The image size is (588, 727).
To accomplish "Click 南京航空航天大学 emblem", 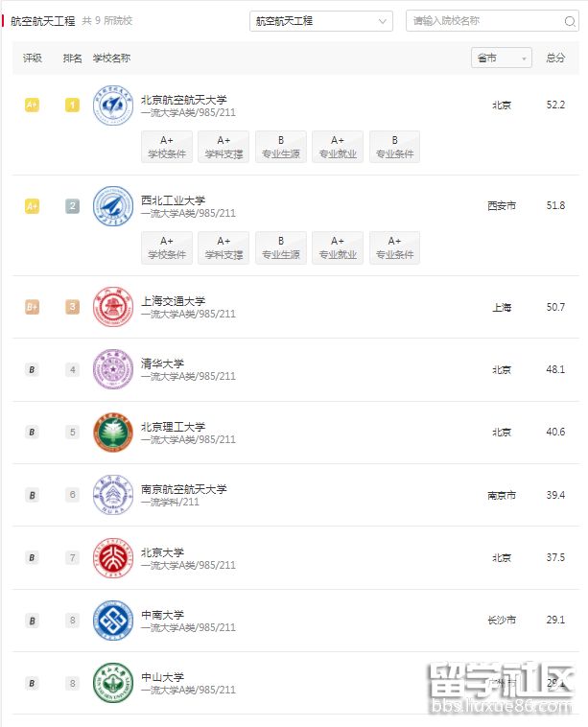I will tap(112, 495).
